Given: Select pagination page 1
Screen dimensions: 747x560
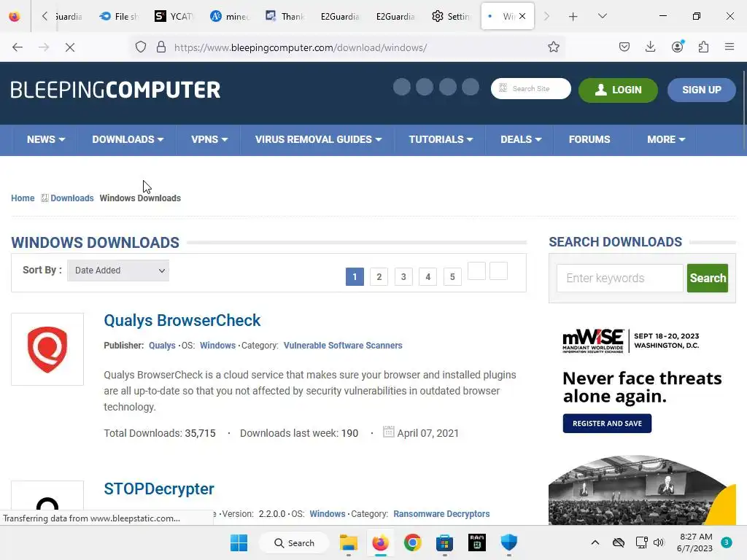Looking at the screenshot, I should (355, 276).
